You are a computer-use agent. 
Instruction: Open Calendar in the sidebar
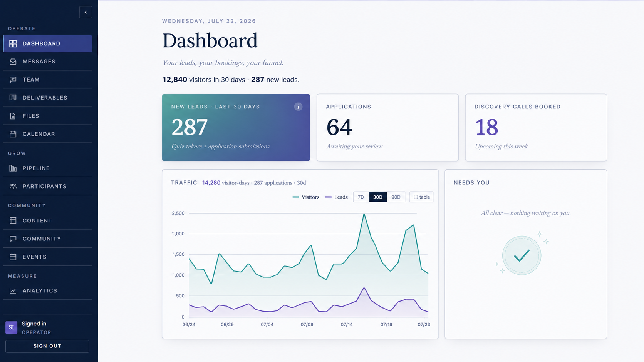pos(47,134)
